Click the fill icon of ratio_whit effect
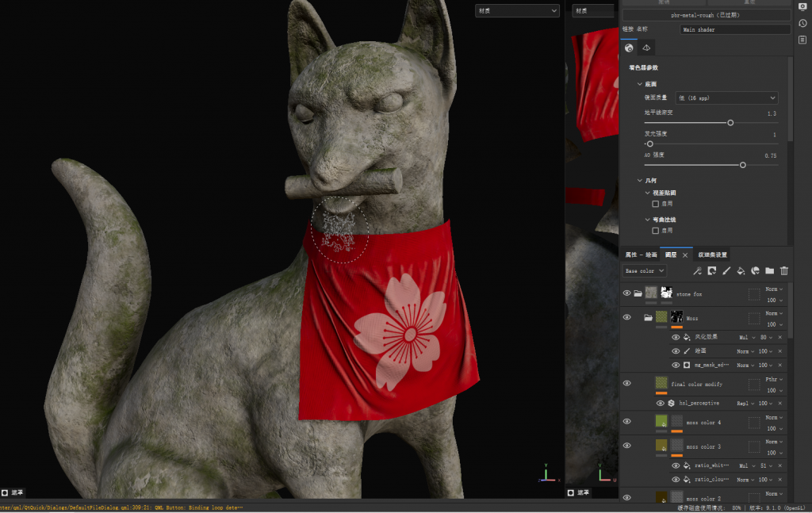The image size is (812, 513). pyautogui.click(x=687, y=465)
